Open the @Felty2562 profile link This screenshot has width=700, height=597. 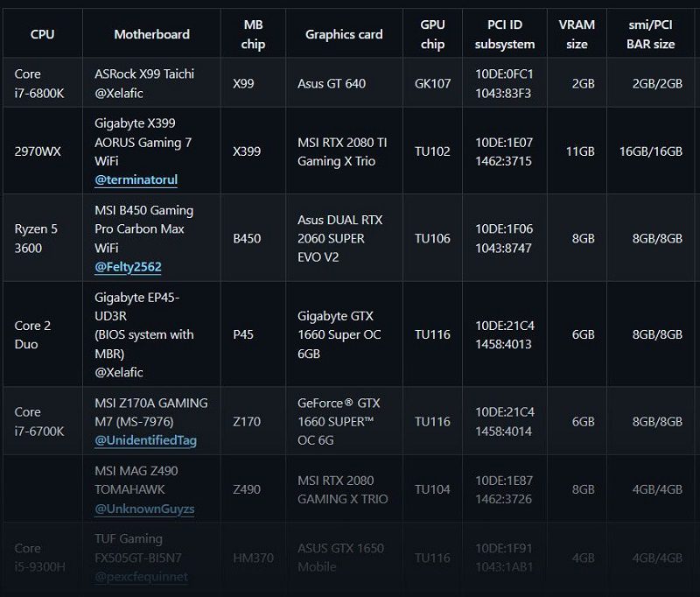(128, 267)
